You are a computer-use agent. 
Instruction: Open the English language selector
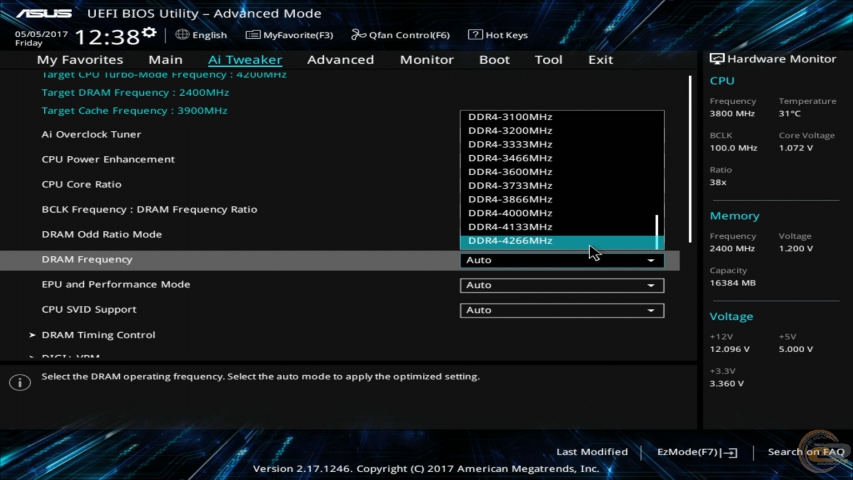pyautogui.click(x=209, y=35)
